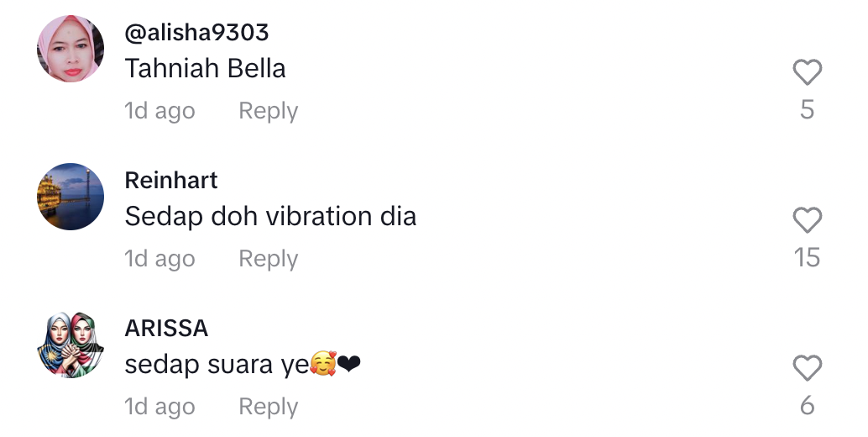Tap the heart on Reinhart's comment
Viewport: 868px width, 437px height.
[807, 220]
